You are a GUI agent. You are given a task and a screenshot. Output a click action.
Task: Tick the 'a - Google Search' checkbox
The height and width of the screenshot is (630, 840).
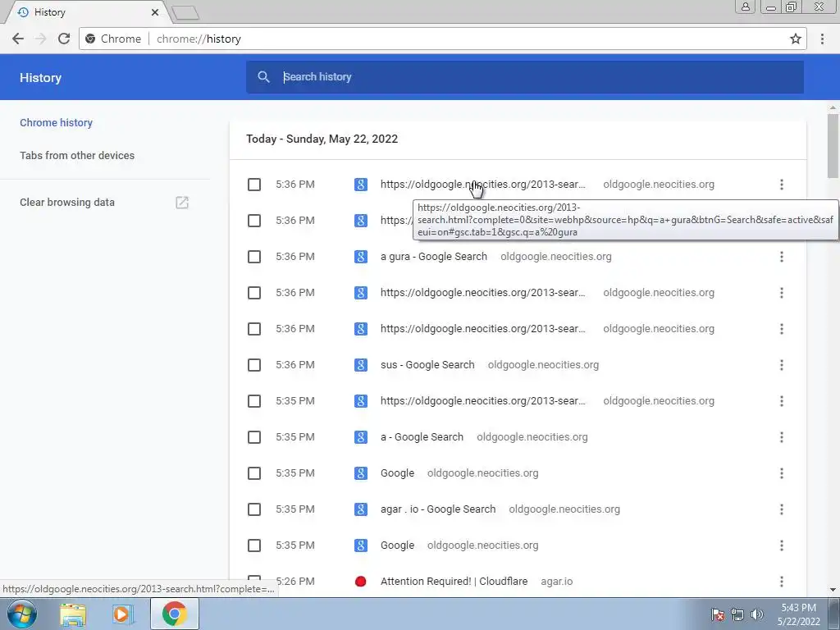pos(254,437)
